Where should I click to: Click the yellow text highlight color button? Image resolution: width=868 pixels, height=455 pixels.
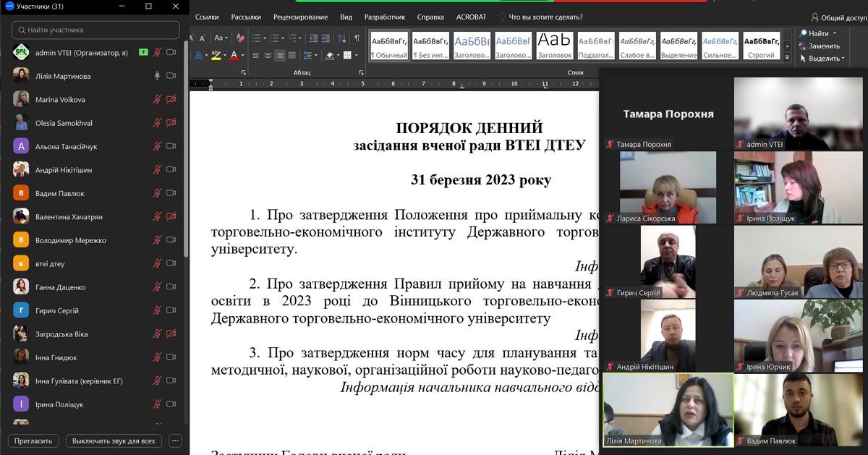[x=215, y=55]
